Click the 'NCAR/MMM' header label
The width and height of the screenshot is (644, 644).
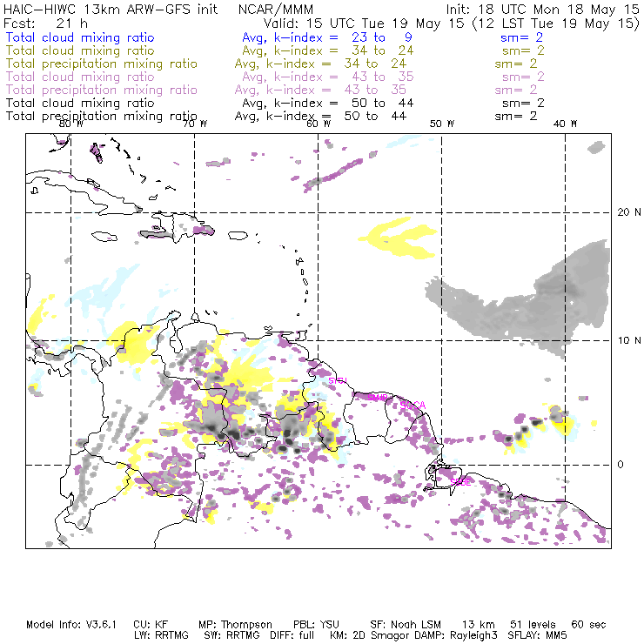[276, 9]
